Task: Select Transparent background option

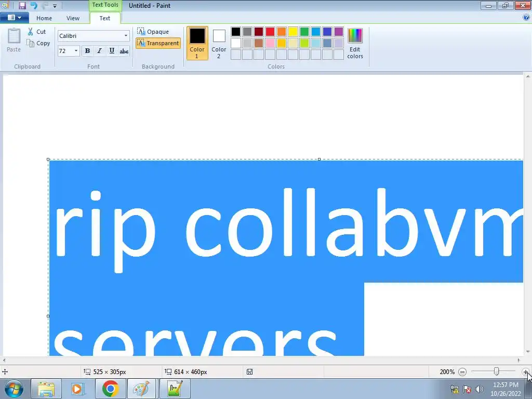Action: click(158, 43)
